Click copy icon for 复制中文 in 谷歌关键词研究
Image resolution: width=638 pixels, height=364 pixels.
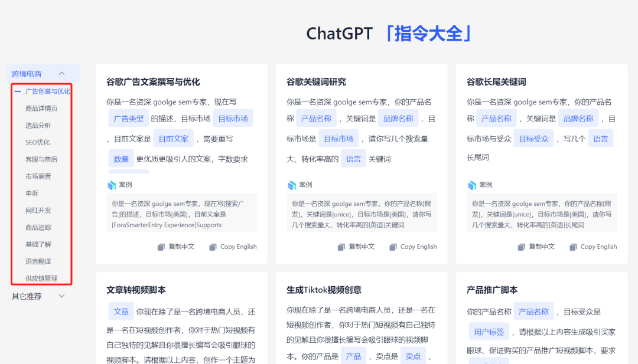341,247
